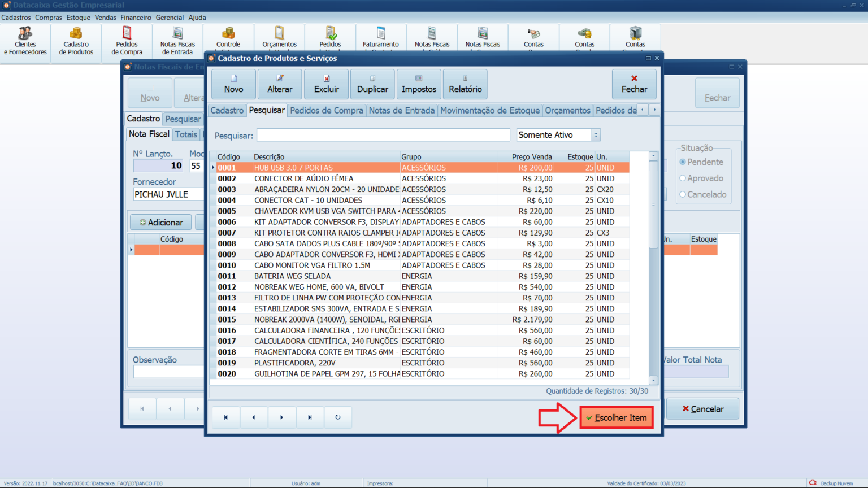Viewport: 868px width, 488px height.
Task: Open Pedidos de Compra toolbar icon
Action: (x=127, y=41)
